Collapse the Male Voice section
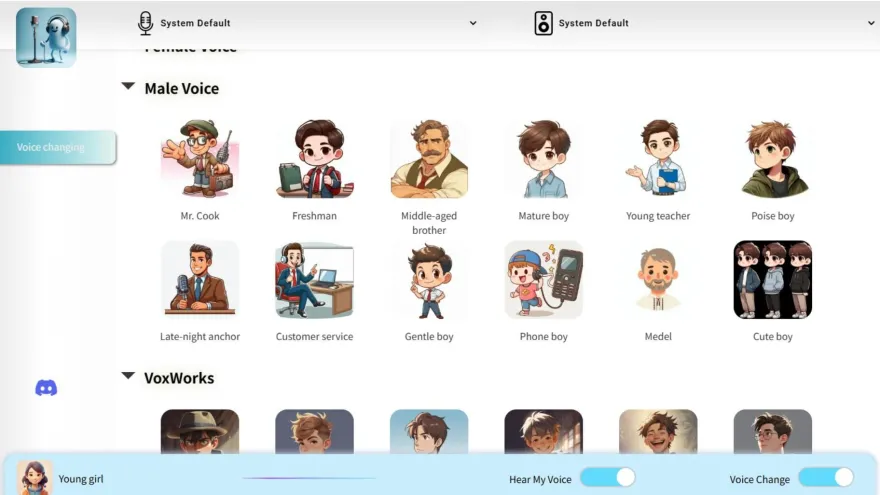Image resolution: width=880 pixels, height=495 pixels. tap(128, 86)
